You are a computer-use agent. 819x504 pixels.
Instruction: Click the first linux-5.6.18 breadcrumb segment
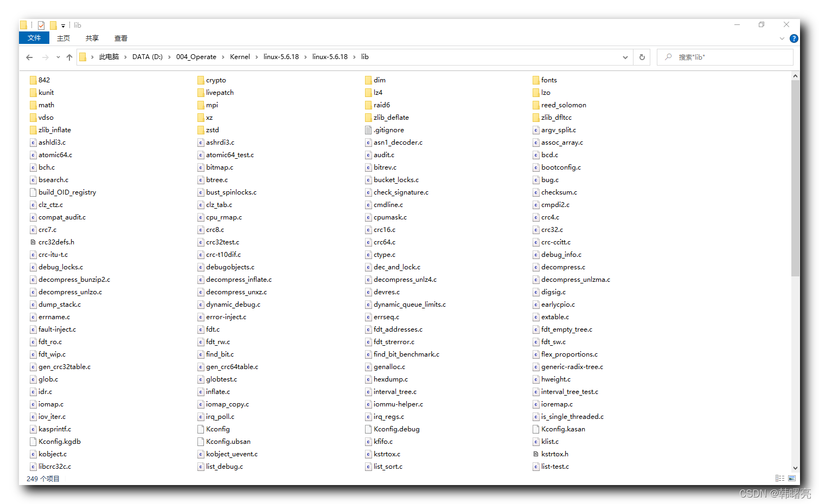point(281,57)
